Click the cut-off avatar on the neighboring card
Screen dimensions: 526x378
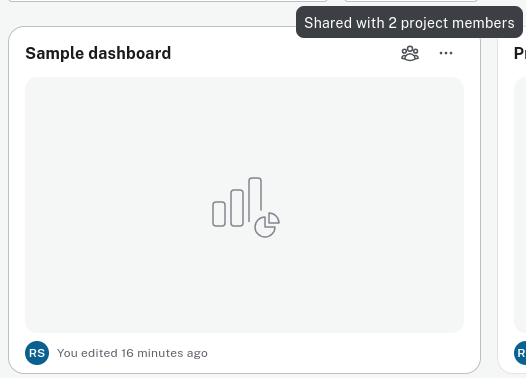[520, 353]
